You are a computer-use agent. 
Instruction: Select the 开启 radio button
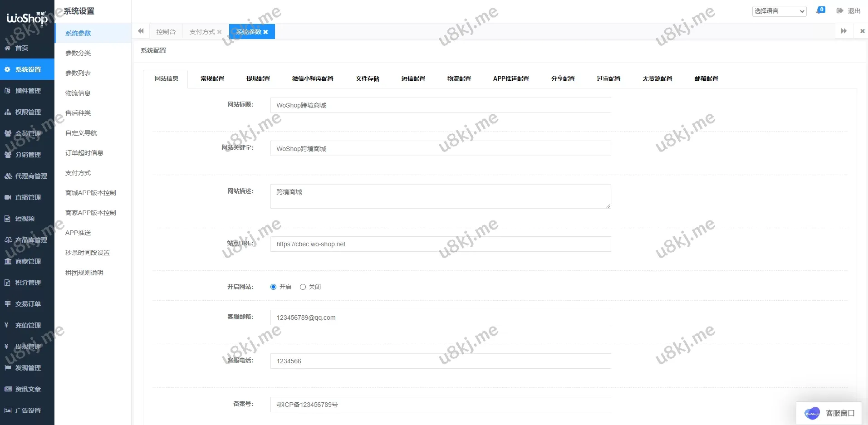point(273,287)
